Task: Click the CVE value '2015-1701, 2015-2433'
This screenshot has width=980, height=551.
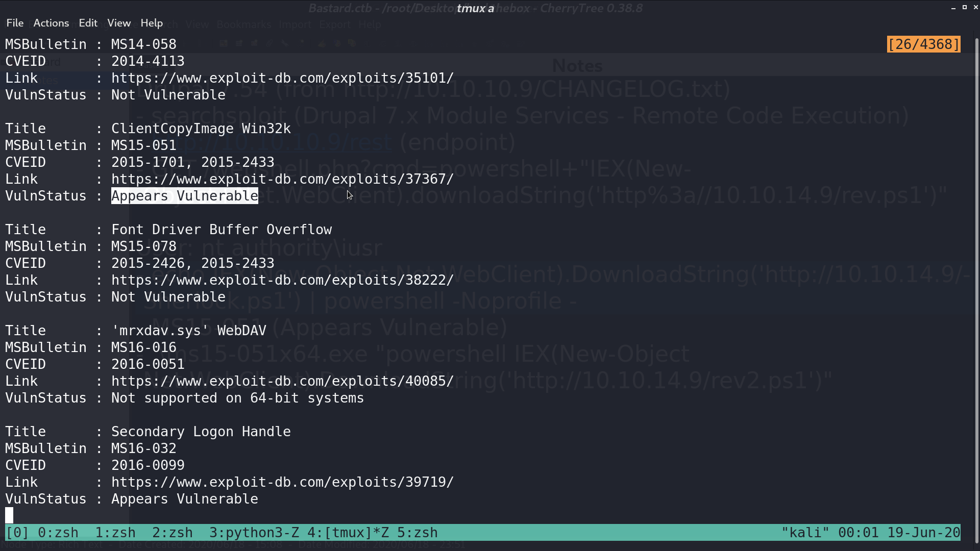Action: [x=193, y=162]
